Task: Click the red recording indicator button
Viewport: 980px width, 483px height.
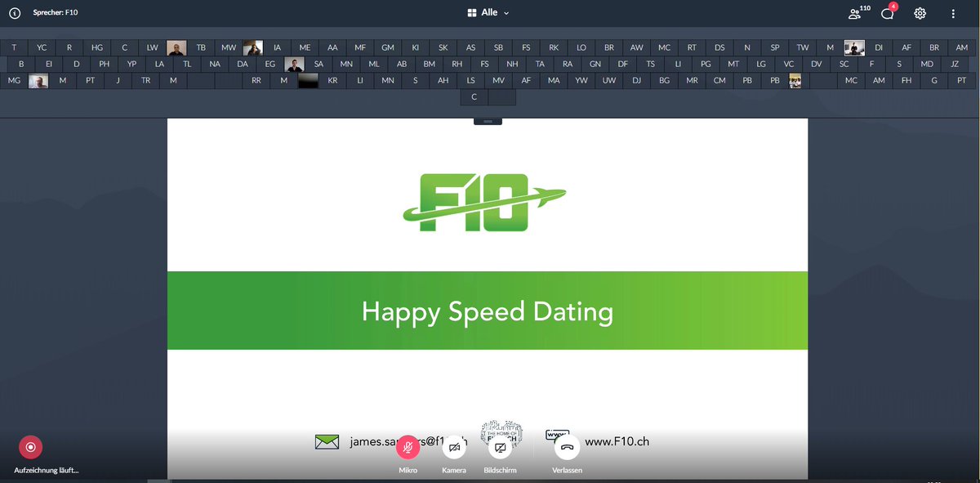Action: coord(30,447)
